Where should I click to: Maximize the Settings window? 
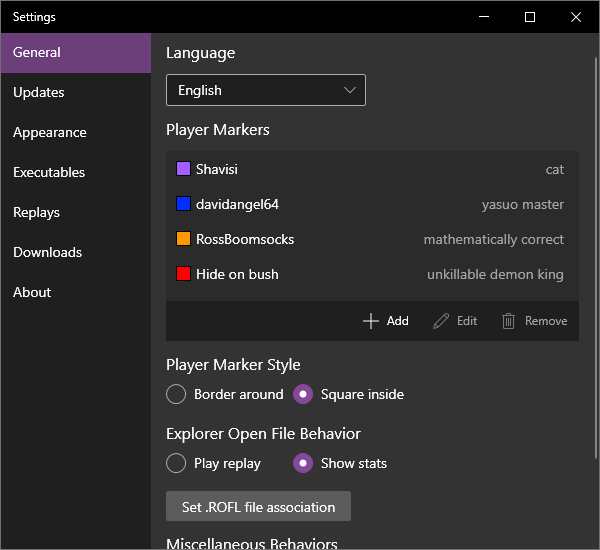[530, 17]
